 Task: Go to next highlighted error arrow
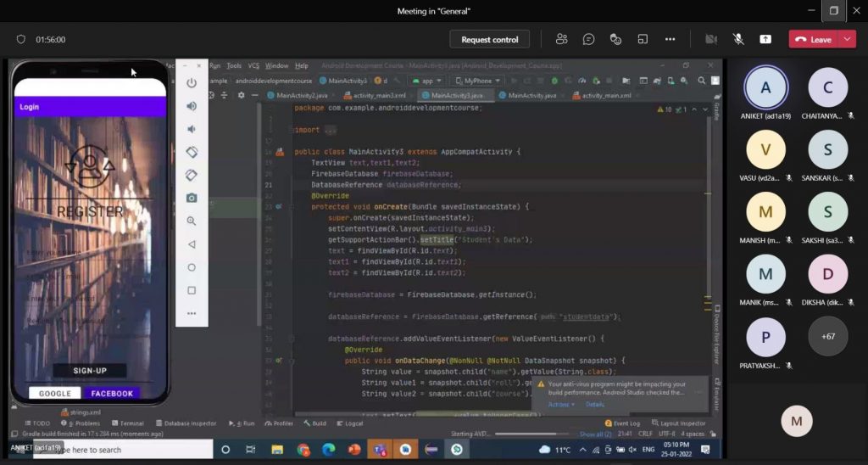704,109
